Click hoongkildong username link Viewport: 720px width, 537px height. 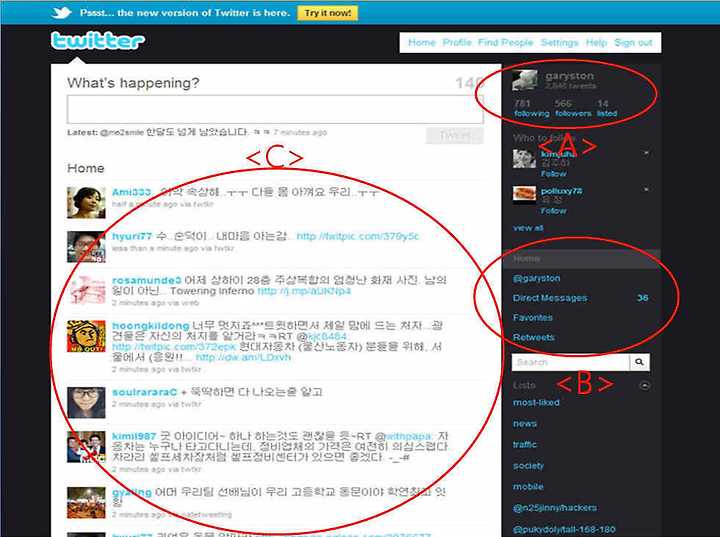[x=151, y=326]
